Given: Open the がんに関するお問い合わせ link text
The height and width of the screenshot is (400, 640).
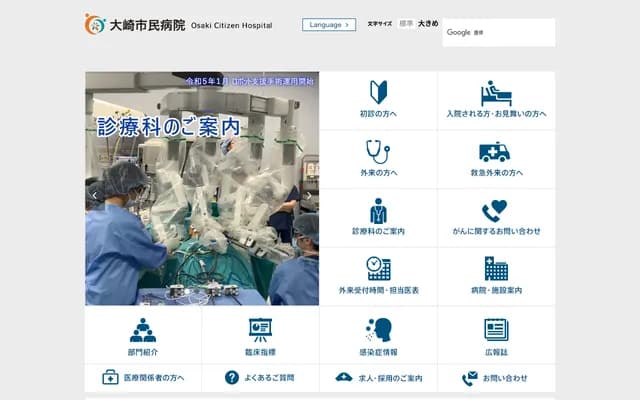Looking at the screenshot, I should [x=496, y=231].
